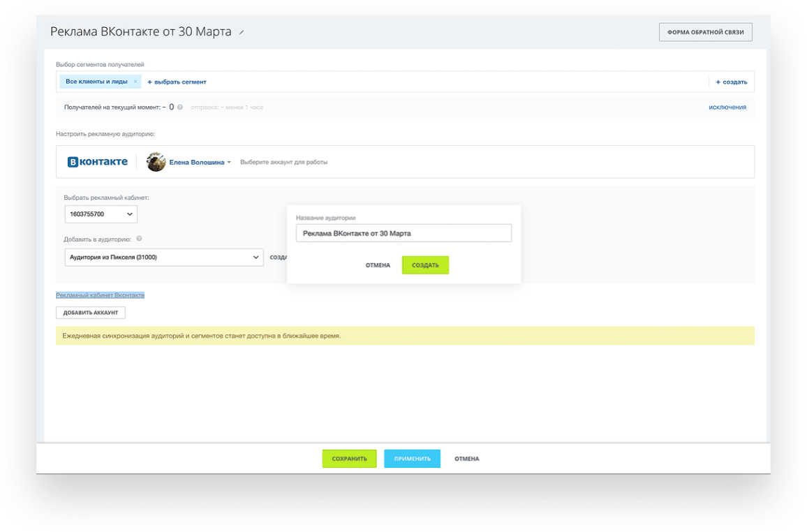Click the yellow daily sync notice
This screenshot has height=532, width=807.
pyautogui.click(x=405, y=335)
